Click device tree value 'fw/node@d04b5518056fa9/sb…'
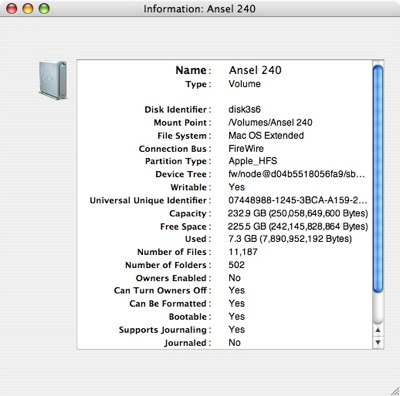The height and width of the screenshot is (396, 400). (297, 174)
